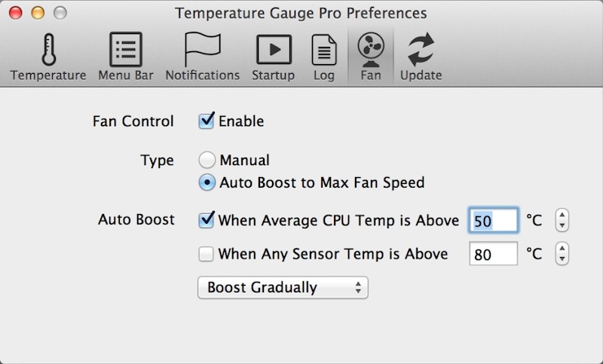Uncheck When Average CPU Temp is Above
603x364 pixels.
207,221
